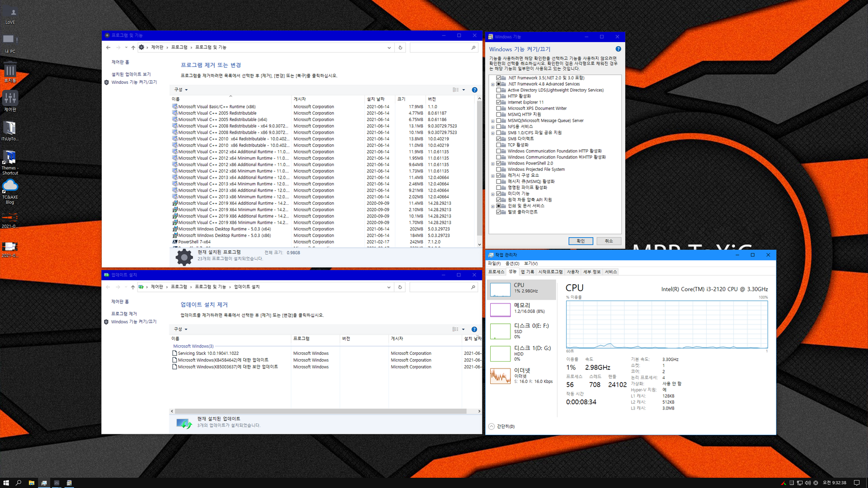Open the TC&AXE Blog cloud icon

[10, 192]
